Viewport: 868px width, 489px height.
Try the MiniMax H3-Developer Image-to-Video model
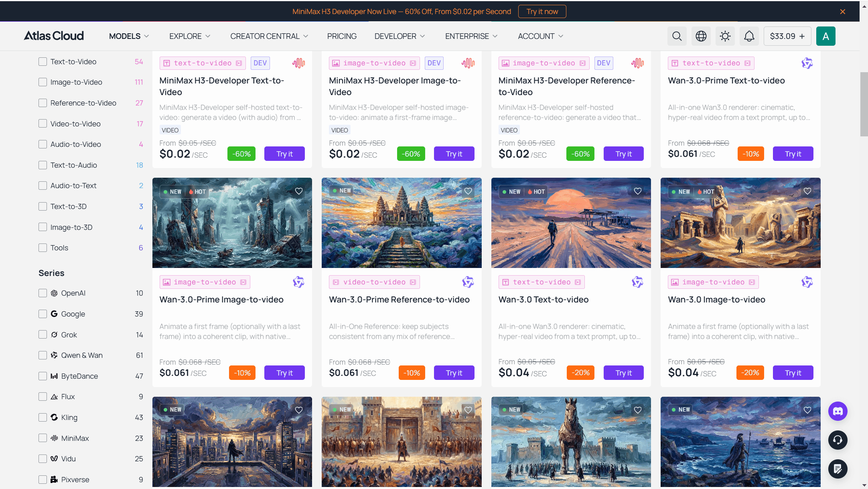tap(454, 154)
